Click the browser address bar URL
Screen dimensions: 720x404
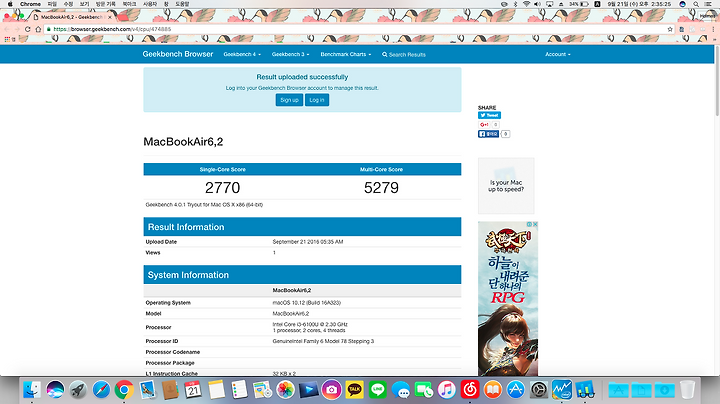click(x=112, y=29)
